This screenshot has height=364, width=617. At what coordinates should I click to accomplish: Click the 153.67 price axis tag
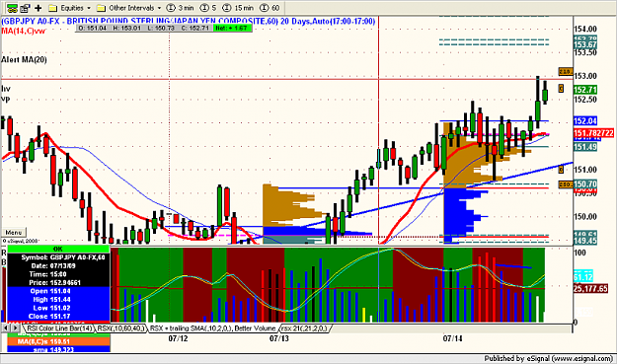click(x=585, y=44)
